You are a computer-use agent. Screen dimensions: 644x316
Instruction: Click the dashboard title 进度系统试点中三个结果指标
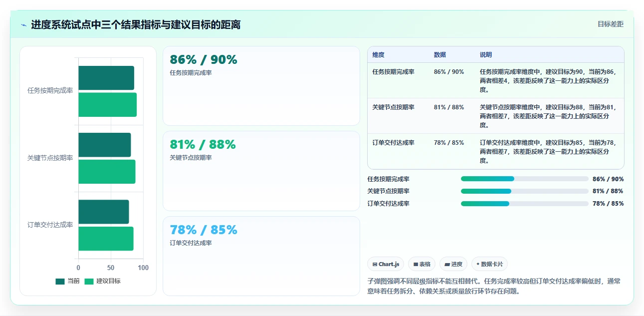coord(136,24)
